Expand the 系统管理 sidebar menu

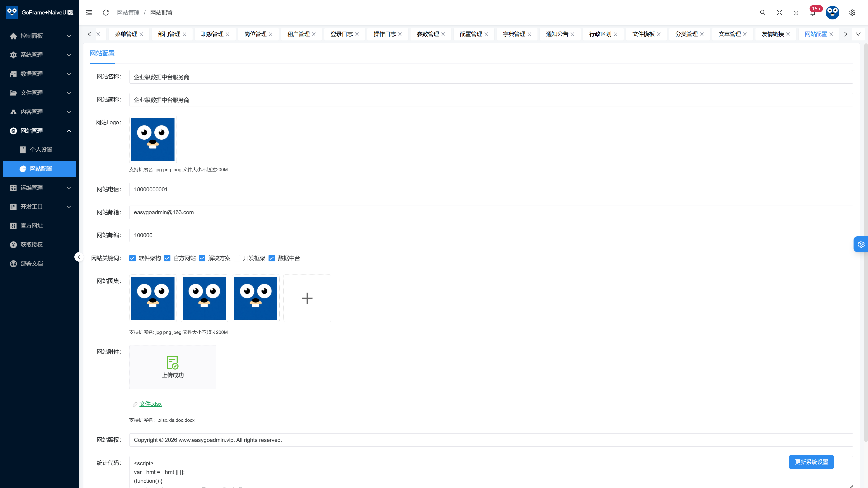[x=39, y=54]
